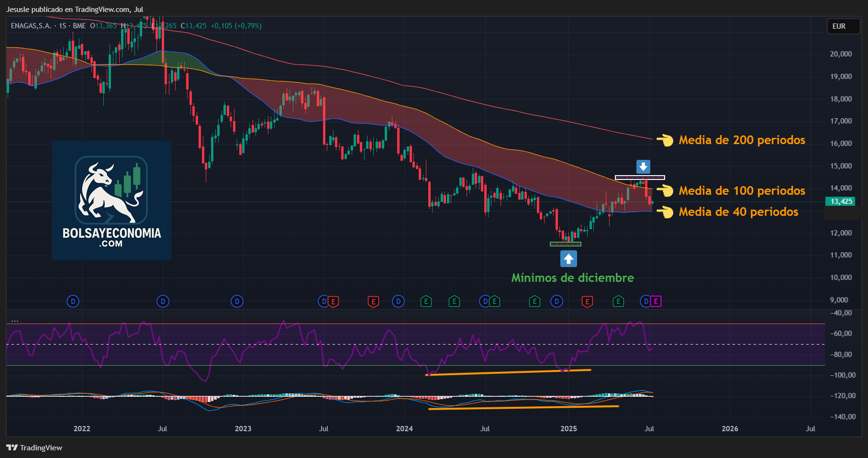This screenshot has height=458, width=868.
Task: Open the dividend marker just before 2023
Action: point(237,302)
